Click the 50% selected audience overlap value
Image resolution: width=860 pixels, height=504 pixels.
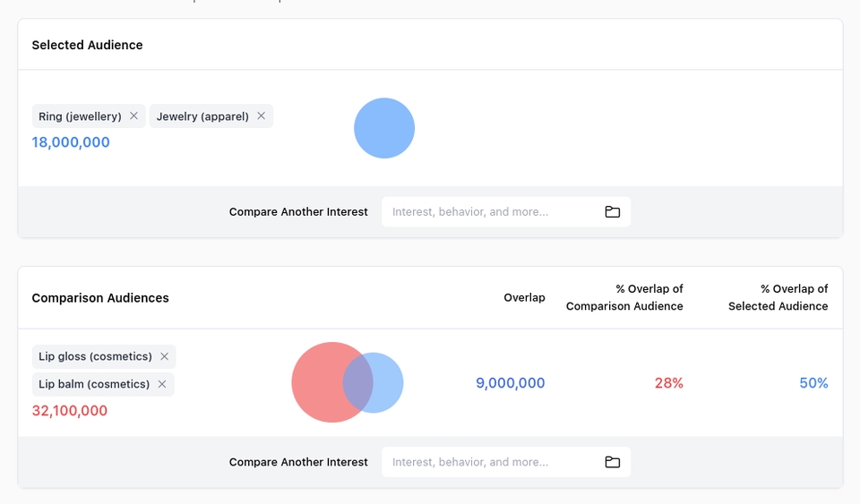813,383
